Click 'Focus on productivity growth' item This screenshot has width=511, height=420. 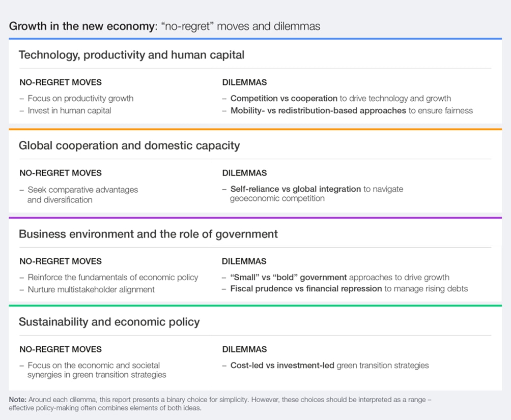pos(80,98)
